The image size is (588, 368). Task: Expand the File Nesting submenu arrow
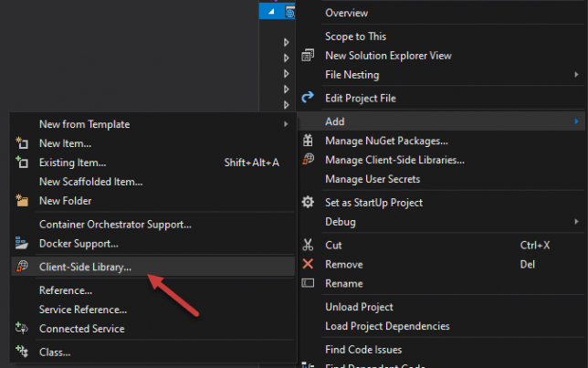[x=576, y=75]
